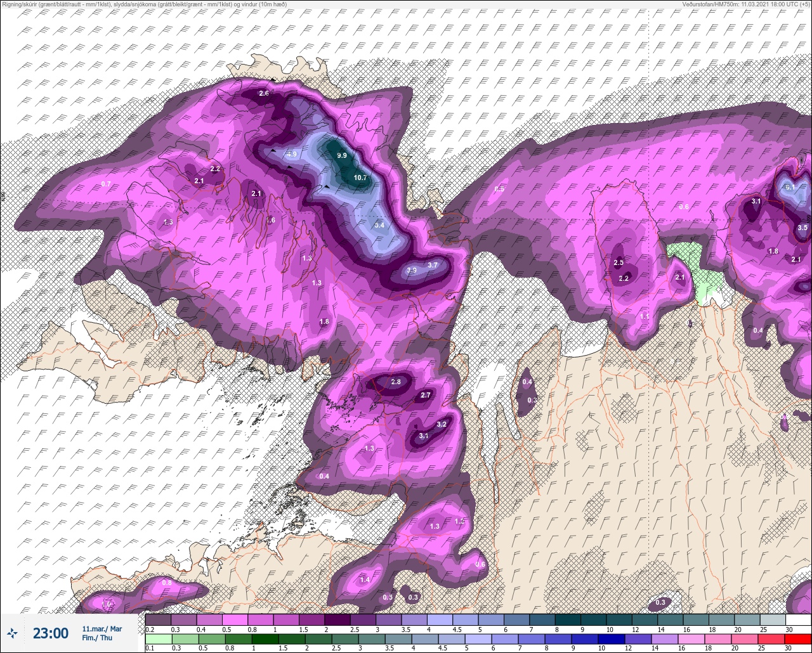812x653 pixels.
Task: Select the darkest purple 2 swatch in top legend row
Action: [x=337, y=619]
